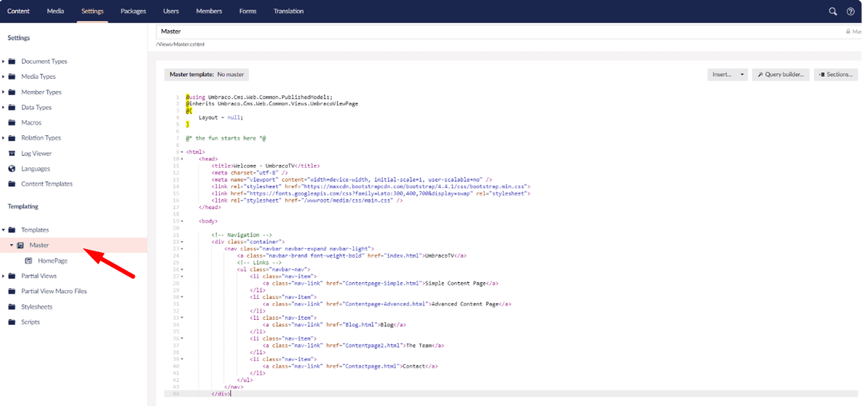Fold the html tag at line 9
The image size is (868, 406).
tap(182, 152)
